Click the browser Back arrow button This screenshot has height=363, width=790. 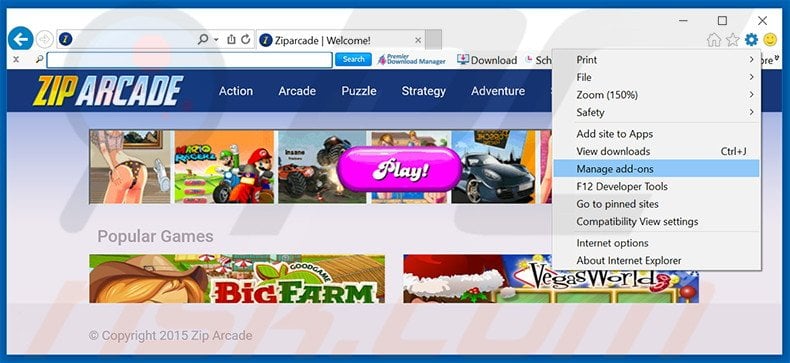pos(21,39)
